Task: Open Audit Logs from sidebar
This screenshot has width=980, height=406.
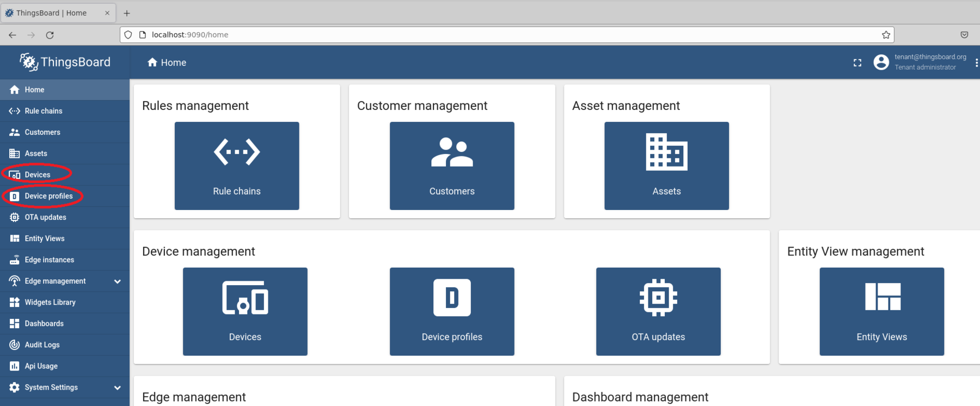Action: [x=42, y=345]
